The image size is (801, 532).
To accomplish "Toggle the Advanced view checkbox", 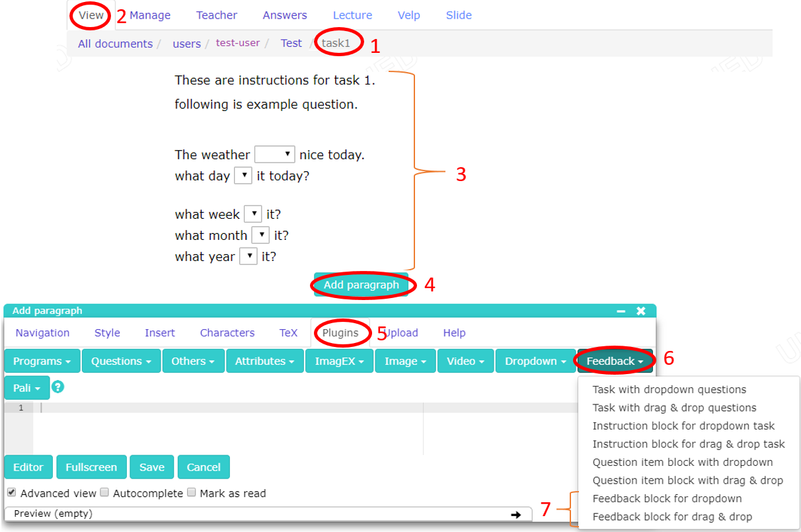I will (x=12, y=493).
